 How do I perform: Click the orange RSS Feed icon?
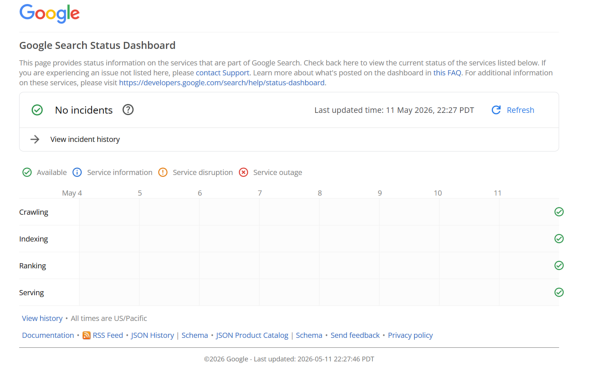click(x=87, y=335)
